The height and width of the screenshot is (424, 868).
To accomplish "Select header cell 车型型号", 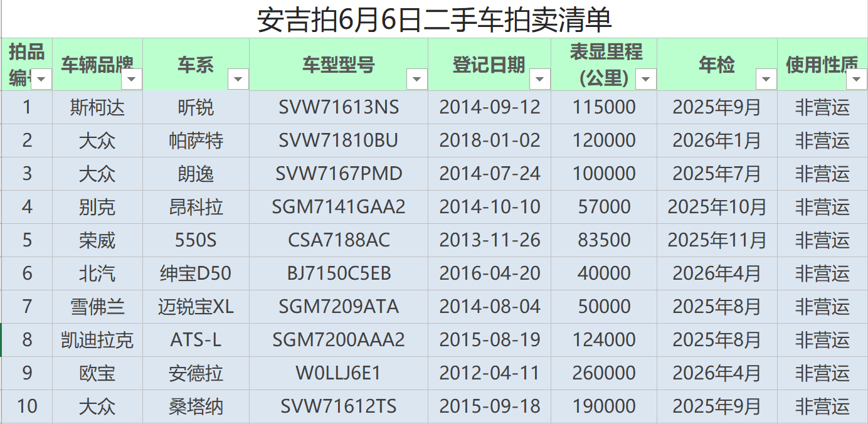I will pos(339,65).
